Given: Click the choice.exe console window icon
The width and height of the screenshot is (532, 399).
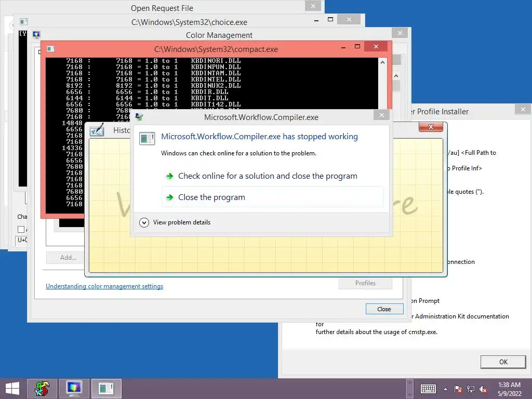Looking at the screenshot, I should (23, 22).
